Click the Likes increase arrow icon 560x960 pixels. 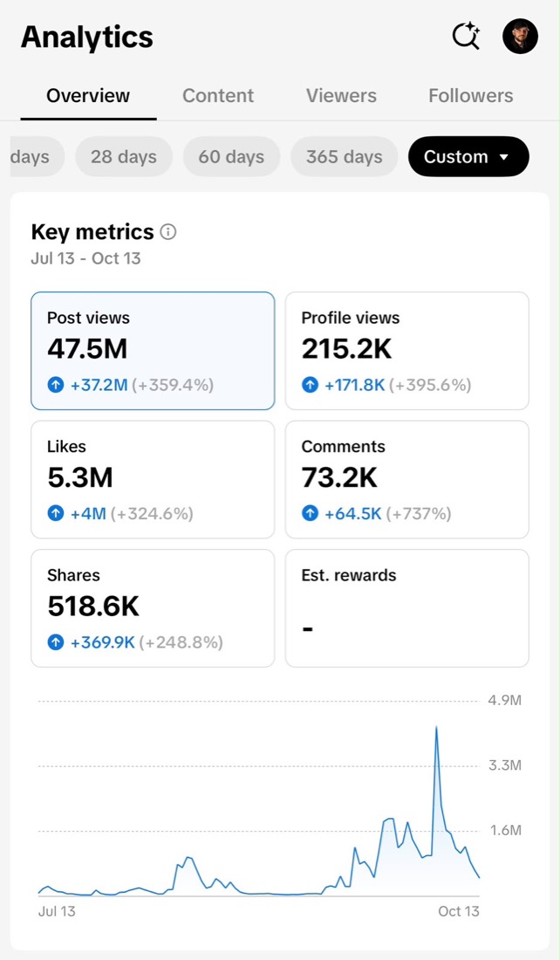(56, 513)
